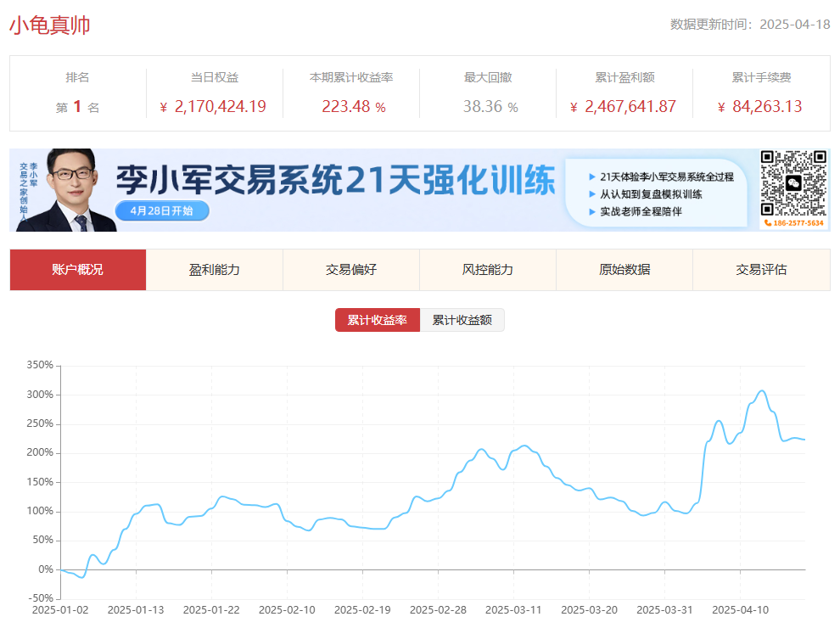Open the 交易评估 tab

coord(761,270)
